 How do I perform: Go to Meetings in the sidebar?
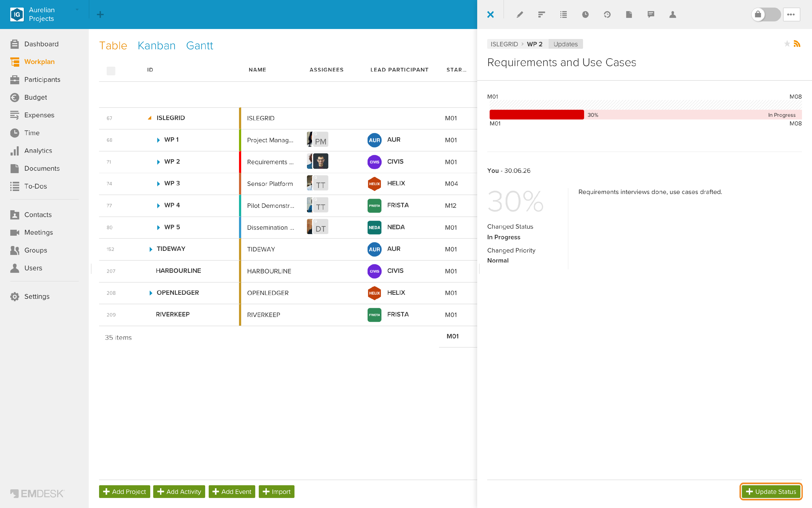(x=38, y=232)
